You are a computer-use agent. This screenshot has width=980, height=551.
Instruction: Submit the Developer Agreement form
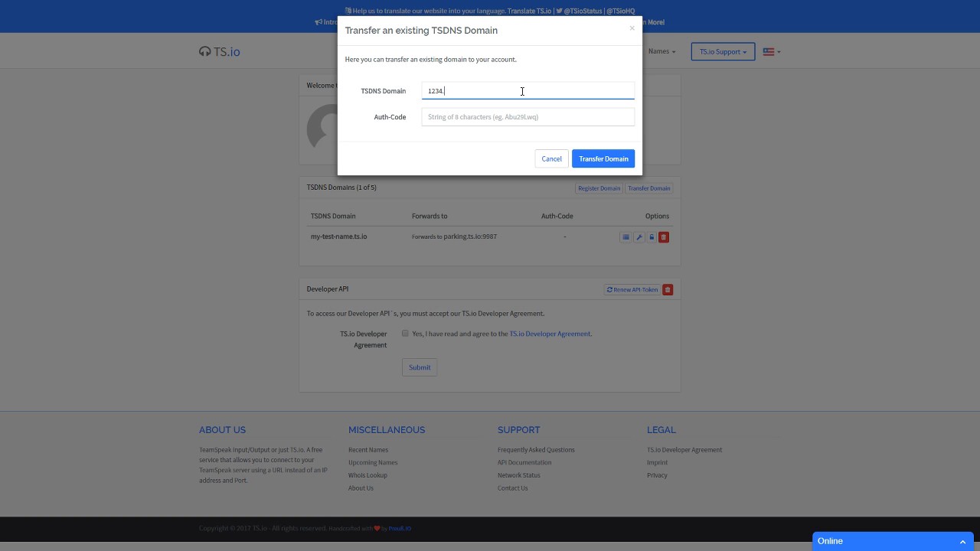420,367
